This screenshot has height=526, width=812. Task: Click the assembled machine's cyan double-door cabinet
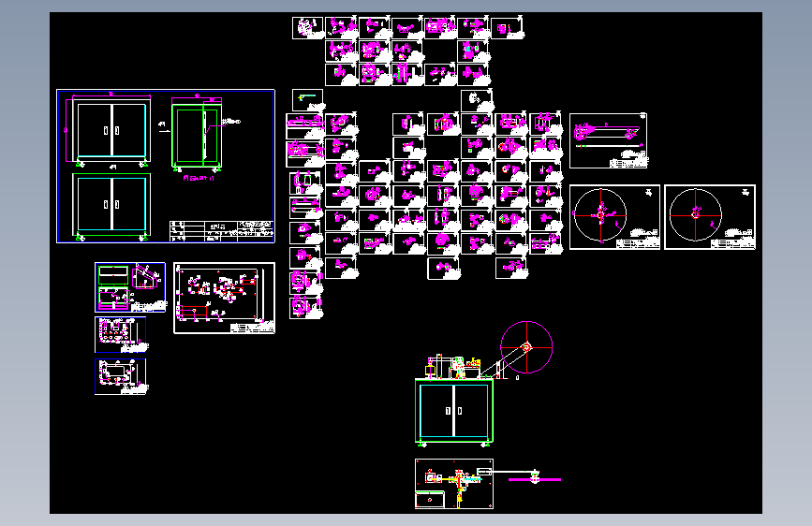pos(454,411)
